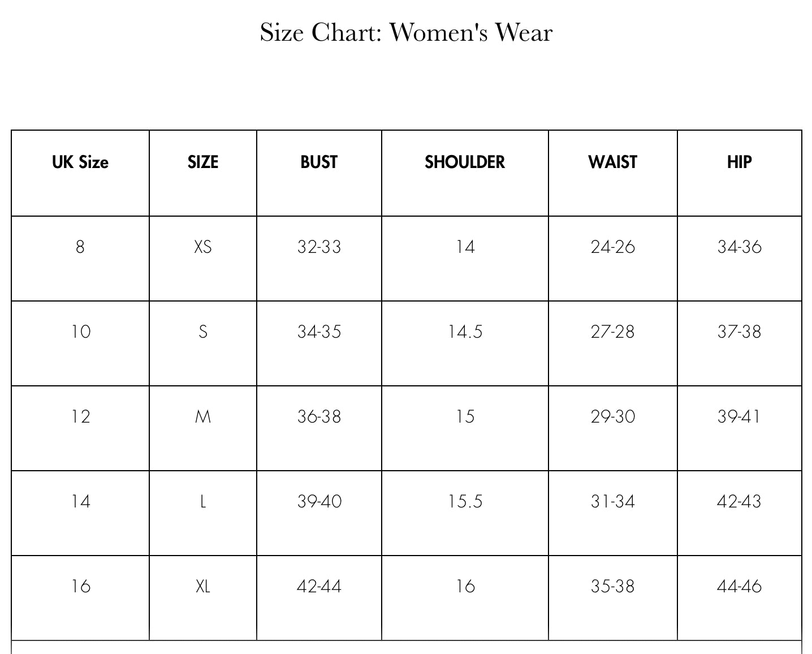Click the SHOULDER column header

point(464,162)
